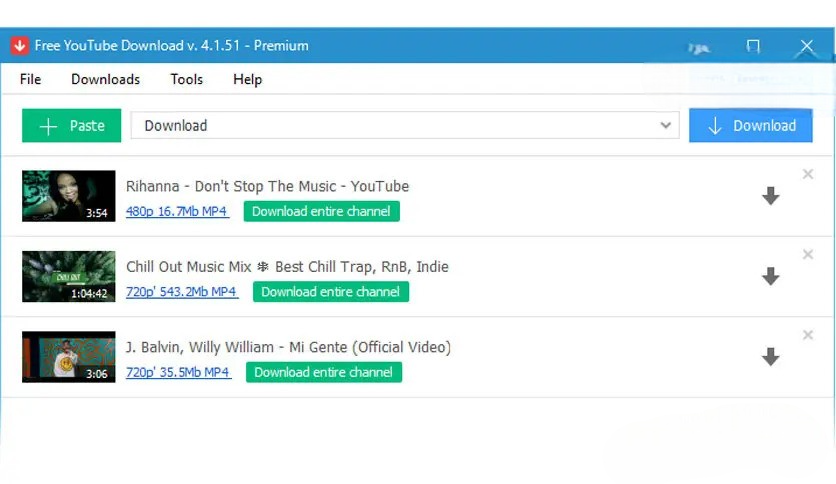Open the 720p 35.5Mb MP4 format selector
This screenshot has width=836, height=484.
point(178,372)
